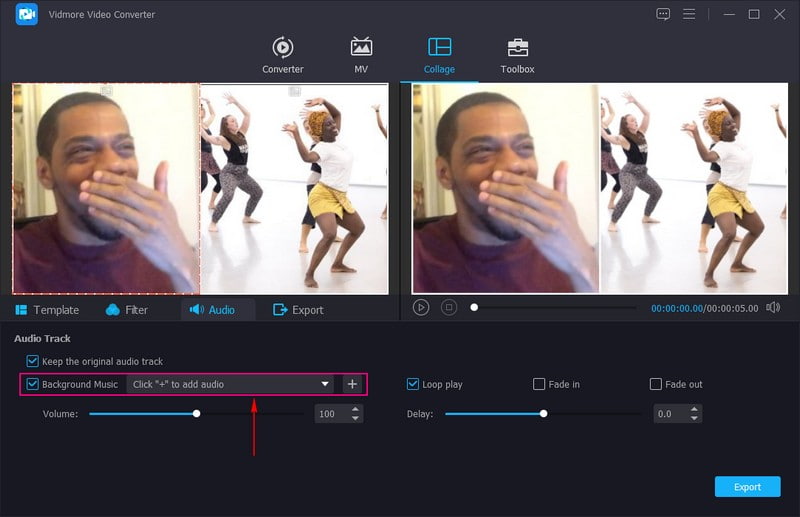Expand the background music audio dropdown
The image size is (800, 517).
point(325,384)
